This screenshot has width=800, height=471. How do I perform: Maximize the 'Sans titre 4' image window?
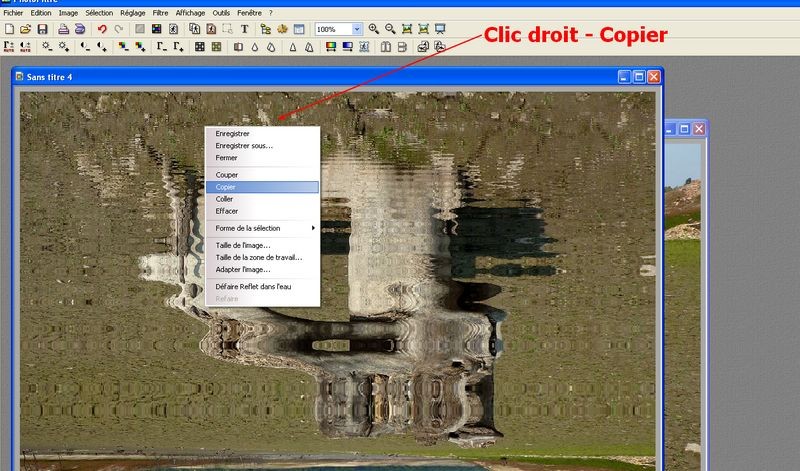[639, 76]
